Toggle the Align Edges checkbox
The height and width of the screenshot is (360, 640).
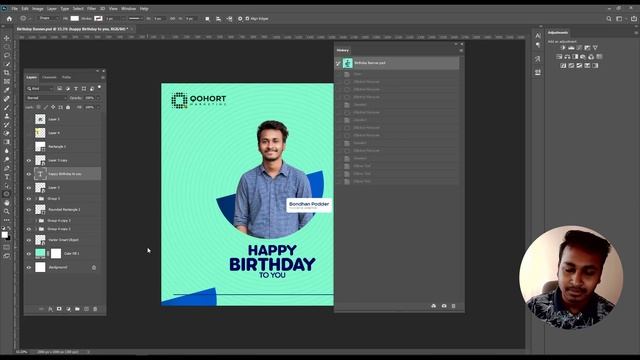tap(247, 19)
